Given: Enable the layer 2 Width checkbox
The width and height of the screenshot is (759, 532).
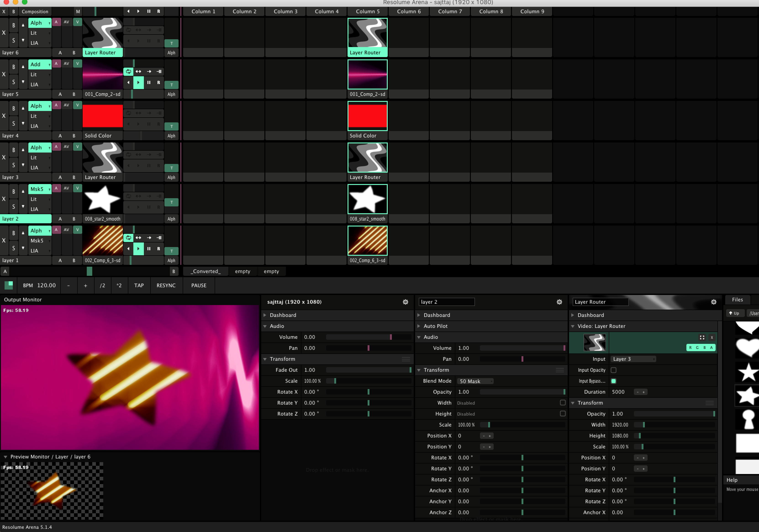Looking at the screenshot, I should (x=563, y=402).
